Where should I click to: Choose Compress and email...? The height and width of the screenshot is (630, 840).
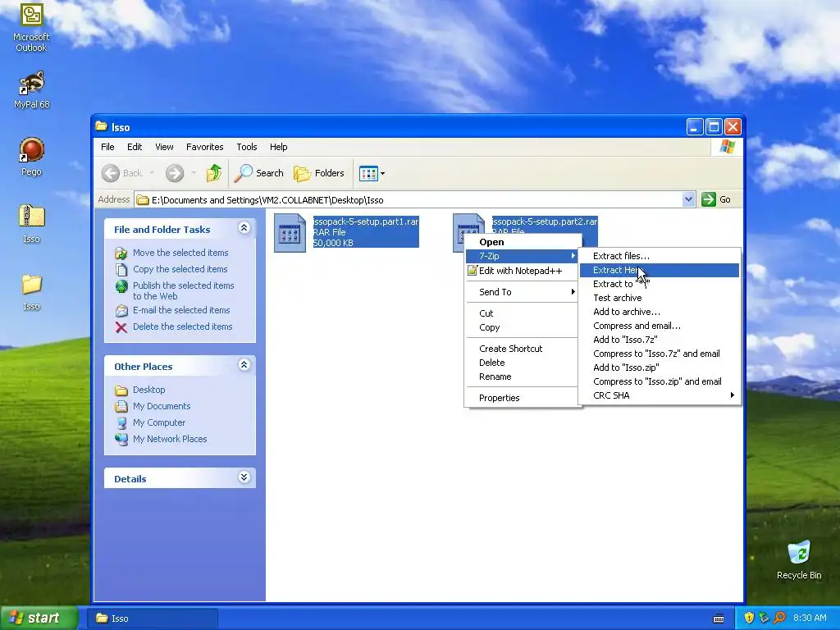660,326
